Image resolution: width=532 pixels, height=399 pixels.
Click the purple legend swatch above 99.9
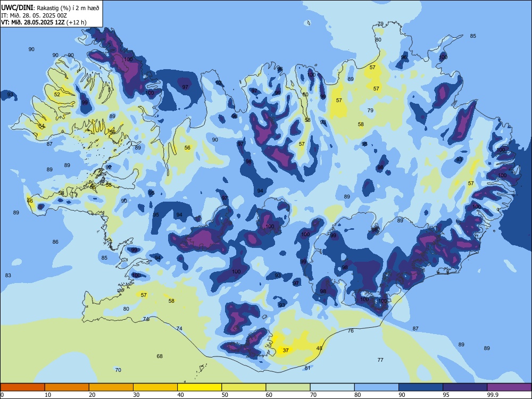pyautogui.click(x=509, y=387)
